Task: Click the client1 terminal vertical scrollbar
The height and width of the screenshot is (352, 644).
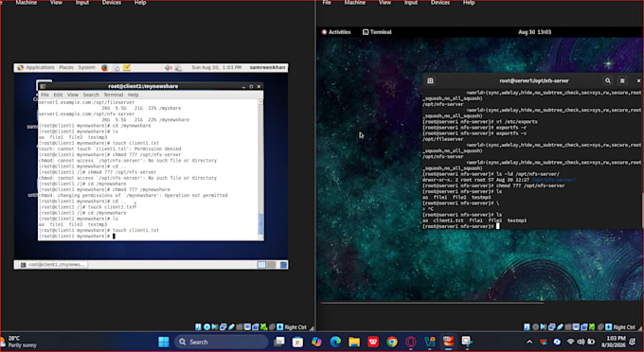Action: click(x=260, y=169)
